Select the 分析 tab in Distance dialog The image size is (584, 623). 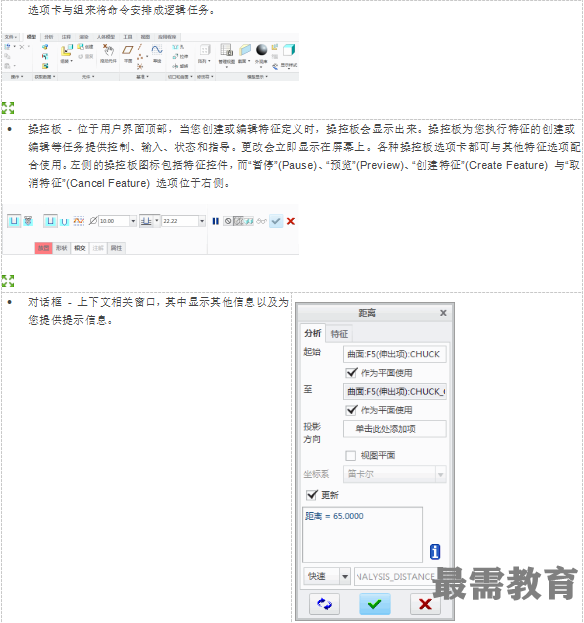tap(313, 333)
